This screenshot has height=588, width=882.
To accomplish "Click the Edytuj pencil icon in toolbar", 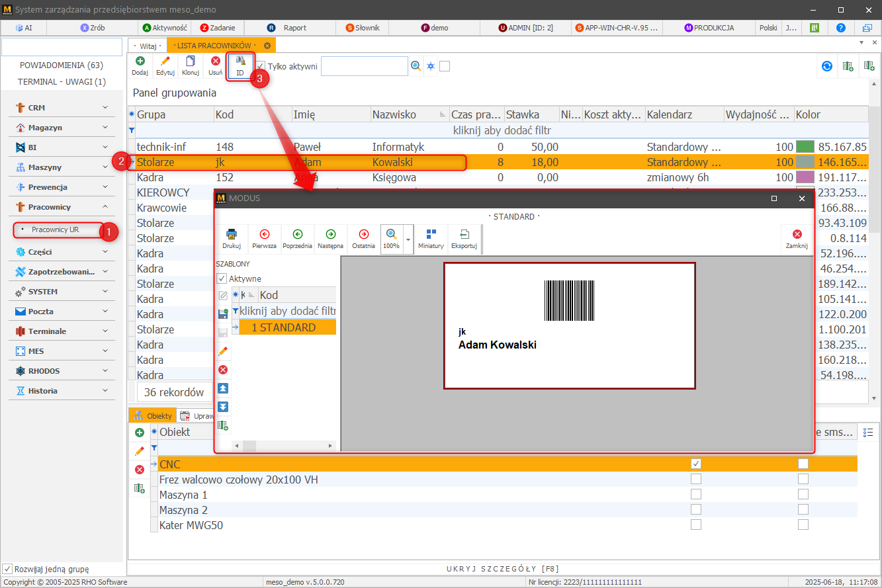I will coord(165,65).
